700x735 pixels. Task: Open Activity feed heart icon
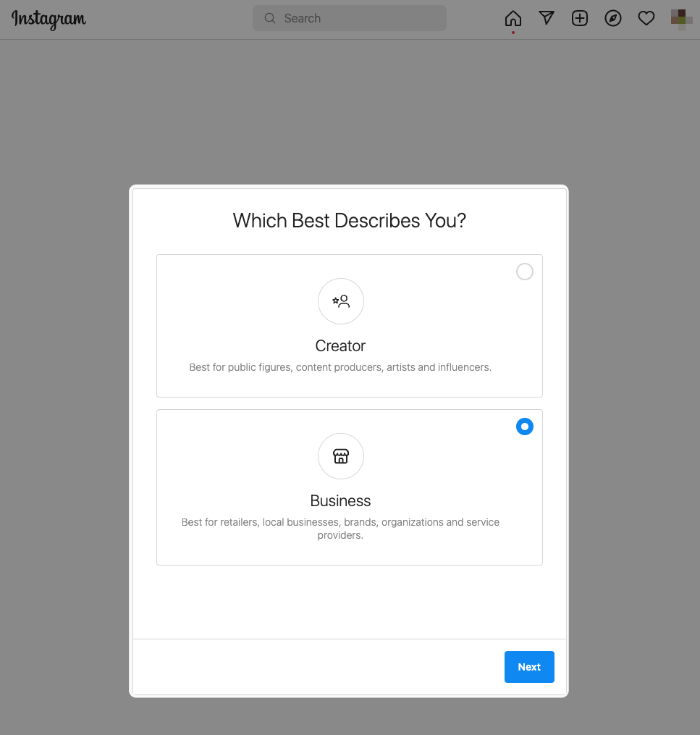[x=646, y=19]
